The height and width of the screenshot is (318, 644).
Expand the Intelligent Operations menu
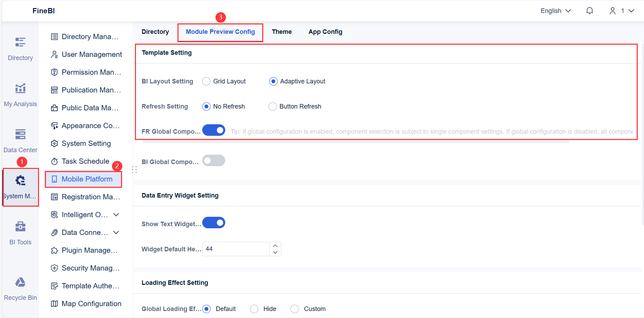(86, 214)
